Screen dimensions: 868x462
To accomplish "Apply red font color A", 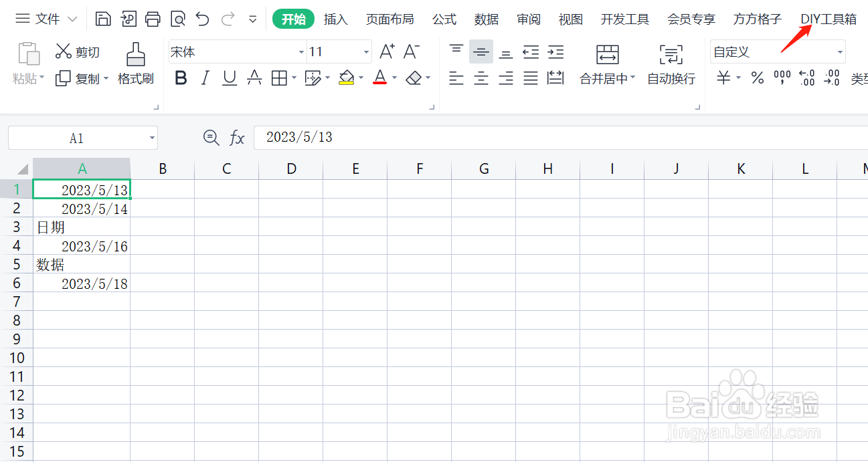I will pos(380,78).
